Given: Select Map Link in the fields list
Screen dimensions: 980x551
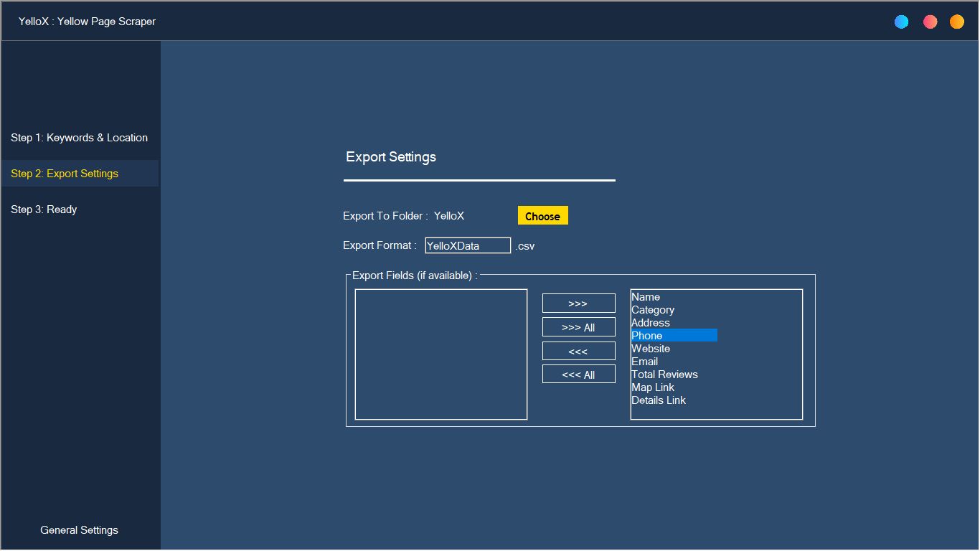Looking at the screenshot, I should tap(674, 387).
